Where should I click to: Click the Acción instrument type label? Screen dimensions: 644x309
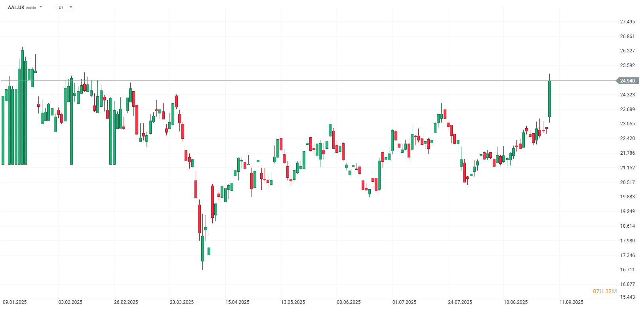tap(30, 8)
